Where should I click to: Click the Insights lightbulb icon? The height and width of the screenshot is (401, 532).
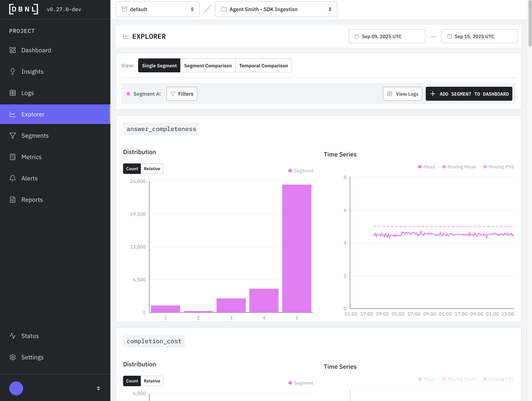12,72
